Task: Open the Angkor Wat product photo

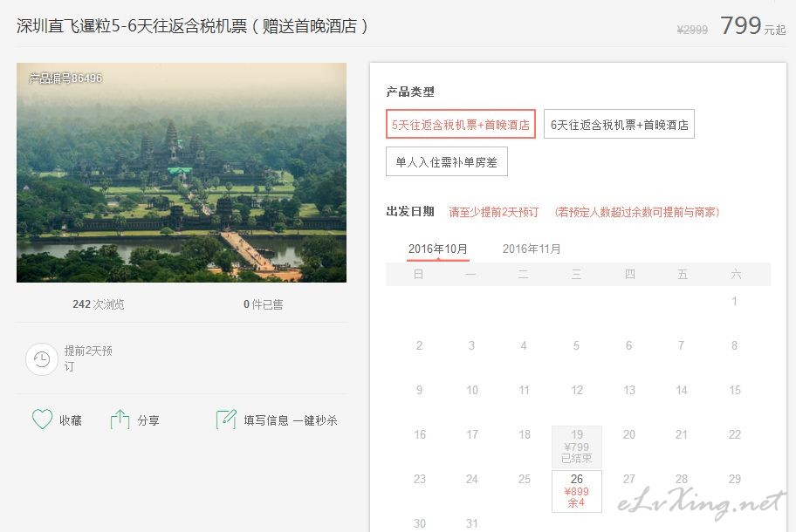Action: coord(182,173)
